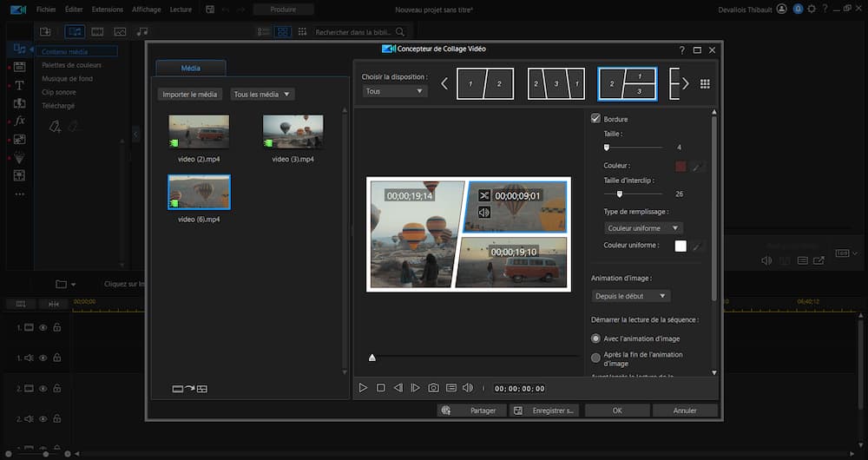Open the border Couleur swatch

point(681,166)
